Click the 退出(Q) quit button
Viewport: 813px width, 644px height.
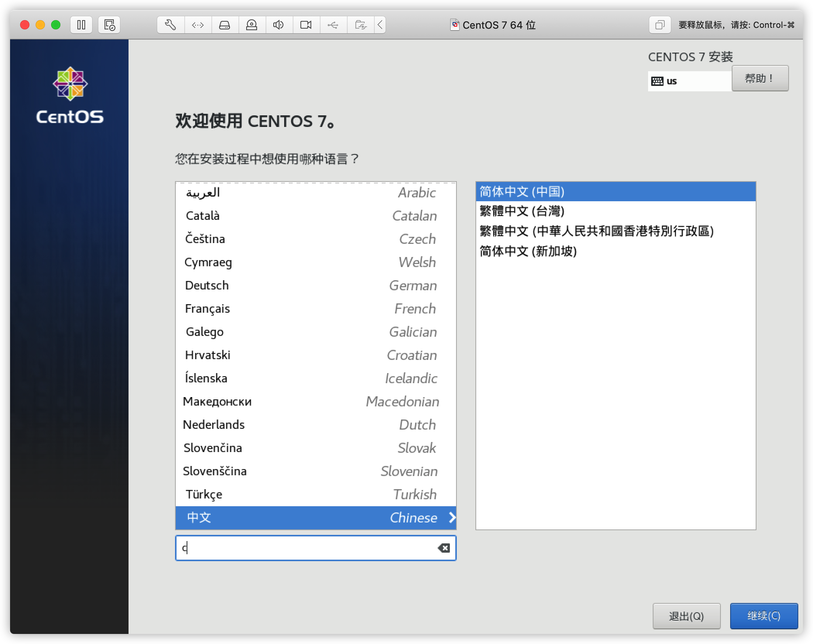click(686, 616)
